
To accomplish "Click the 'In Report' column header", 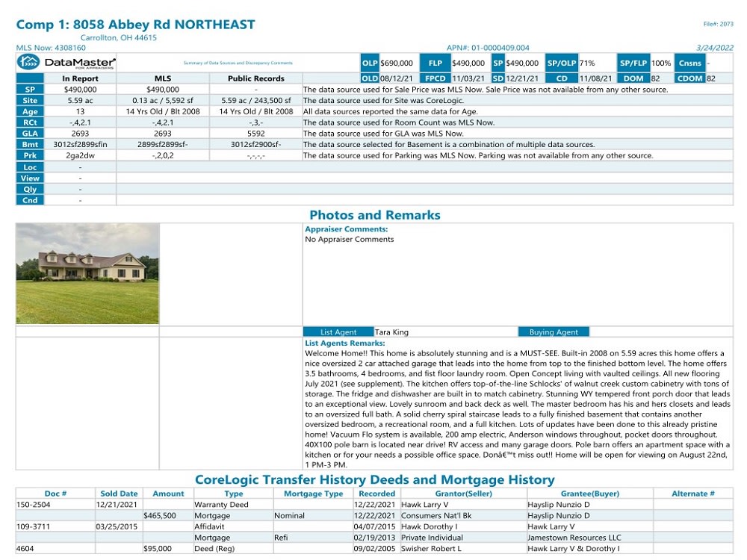I will (x=80, y=78).
